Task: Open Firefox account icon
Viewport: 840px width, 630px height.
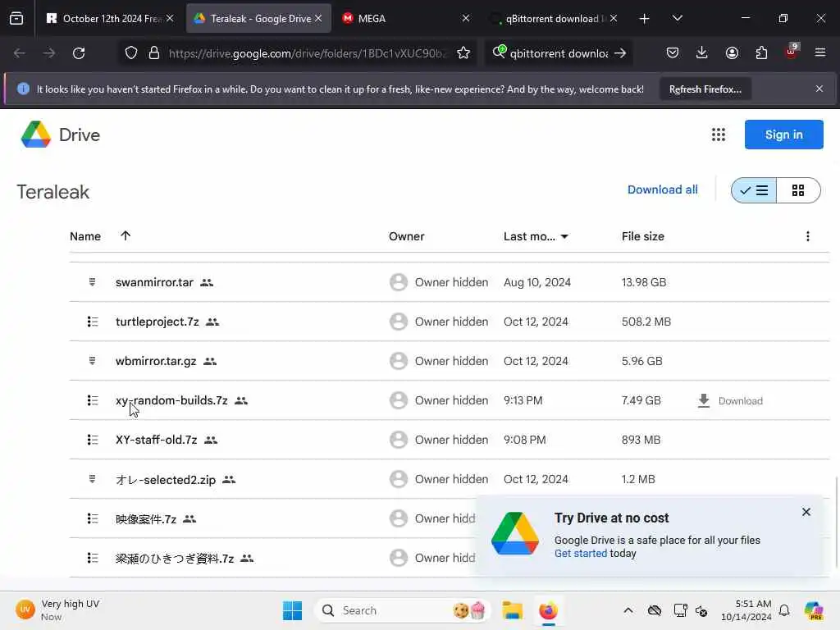Action: click(732, 52)
